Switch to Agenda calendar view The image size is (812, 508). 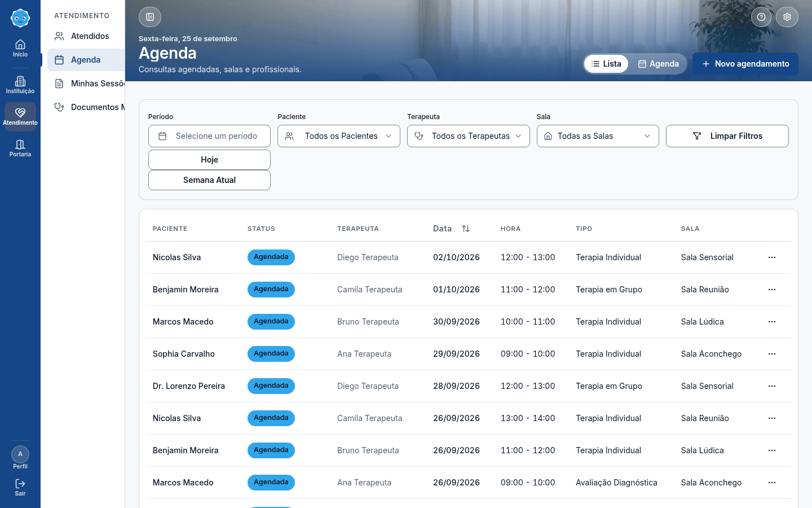point(658,64)
